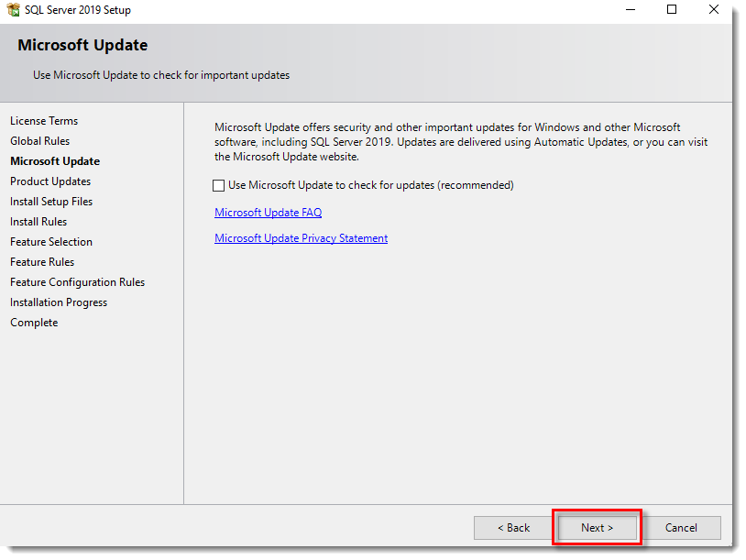Select Feature Configuration Rules step
The width and height of the screenshot is (746, 560).
(x=78, y=282)
